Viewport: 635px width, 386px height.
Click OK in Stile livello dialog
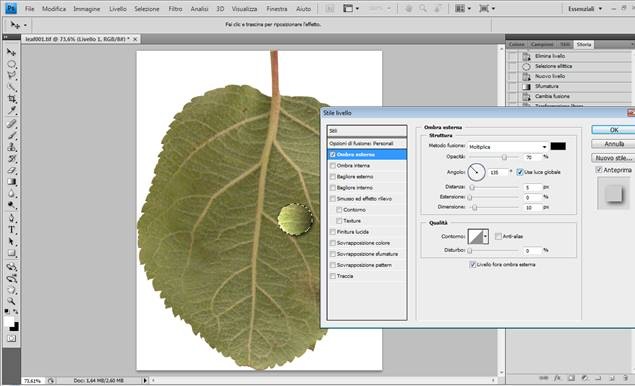(614, 130)
